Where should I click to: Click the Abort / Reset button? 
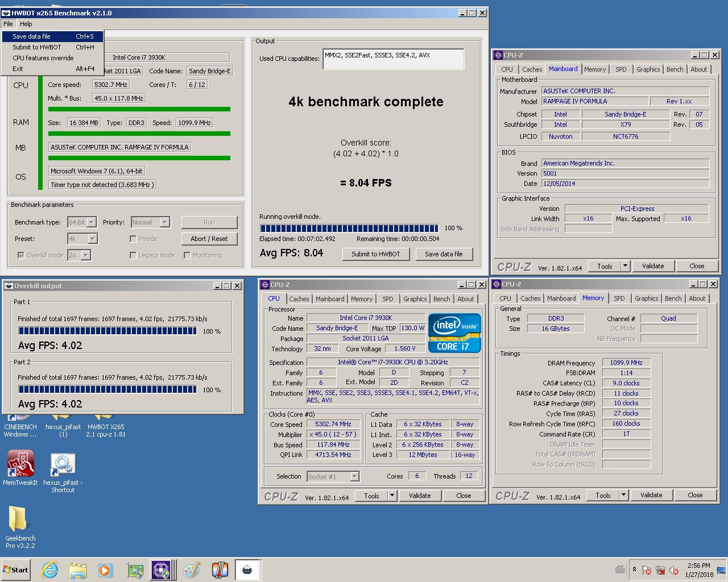[x=209, y=239]
